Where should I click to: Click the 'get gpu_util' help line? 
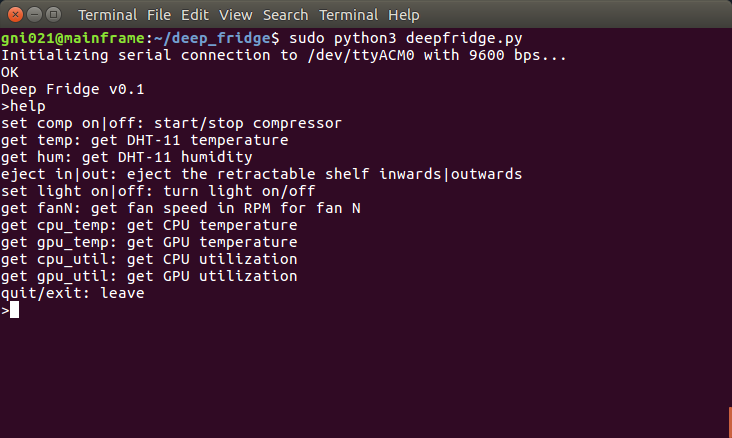point(149,276)
